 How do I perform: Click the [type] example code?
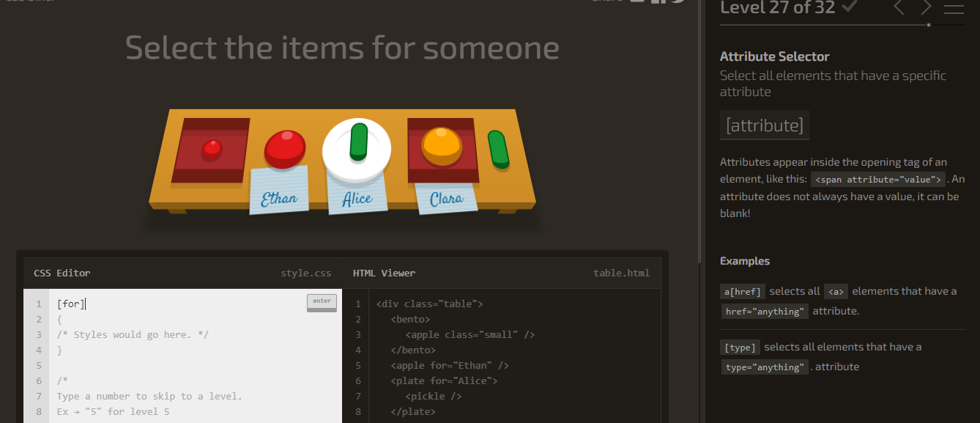point(740,347)
